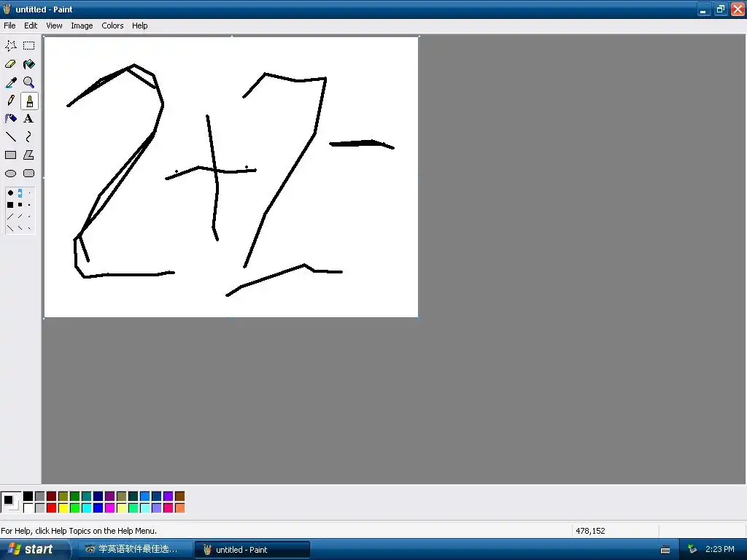Open the View menu
747x560 pixels.
pos(54,26)
